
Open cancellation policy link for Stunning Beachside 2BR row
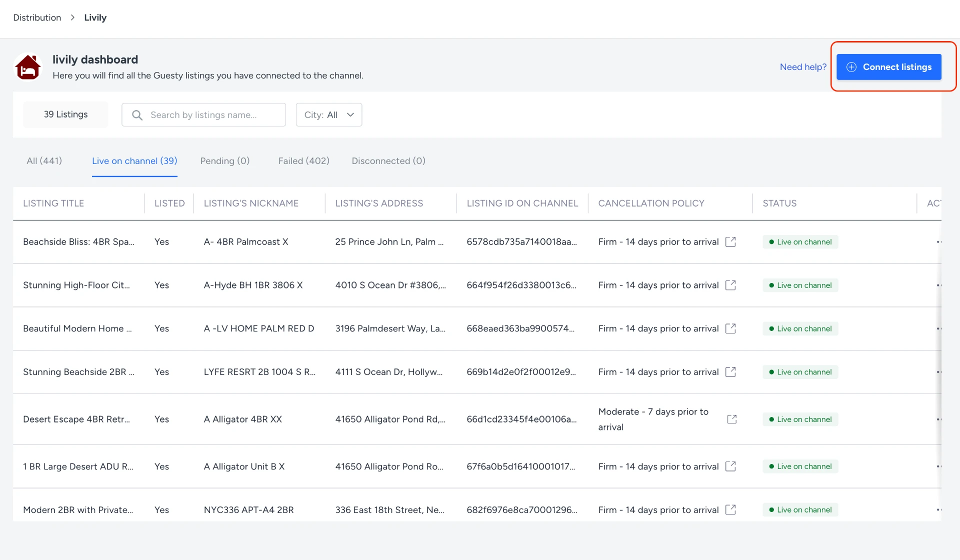coord(730,372)
